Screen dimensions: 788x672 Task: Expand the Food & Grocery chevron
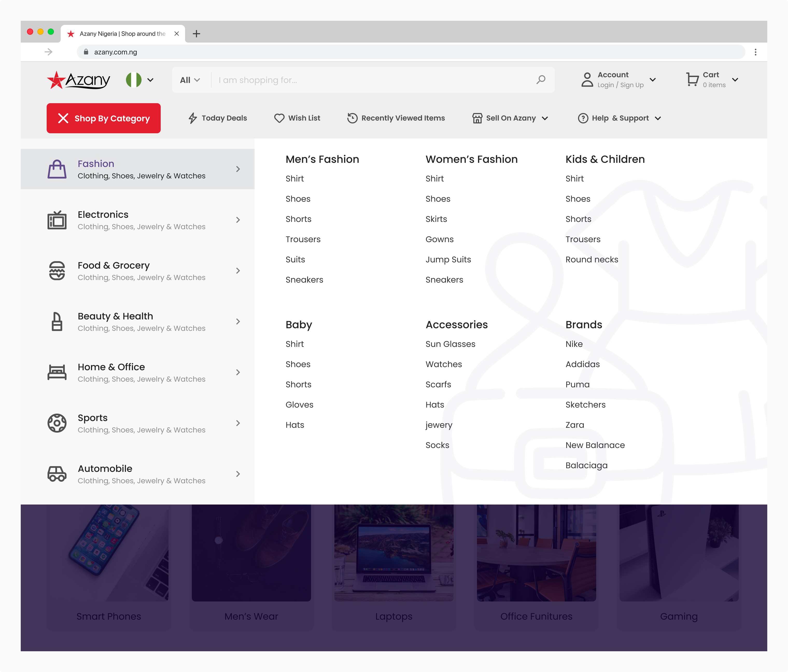point(238,271)
